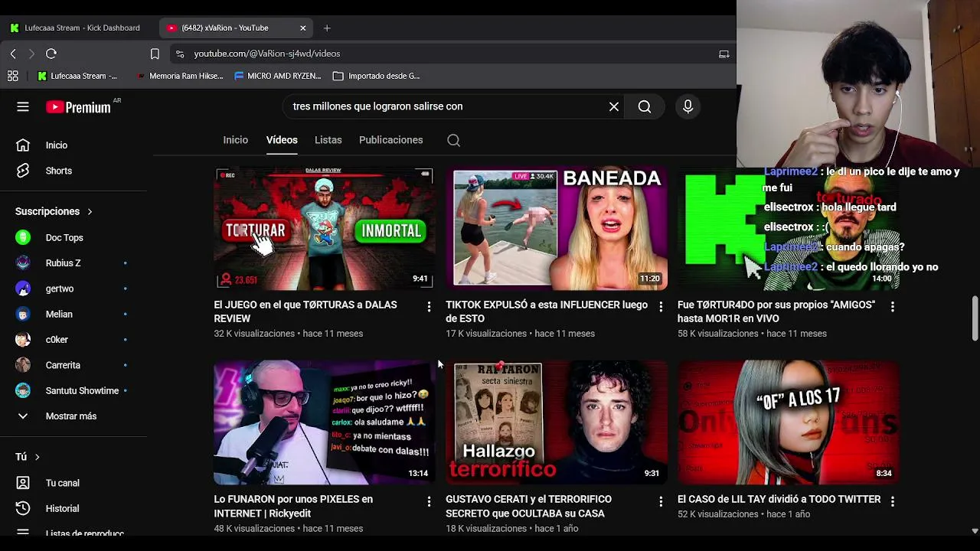This screenshot has width=980, height=551.
Task: Go back in browser history
Action: point(13,54)
